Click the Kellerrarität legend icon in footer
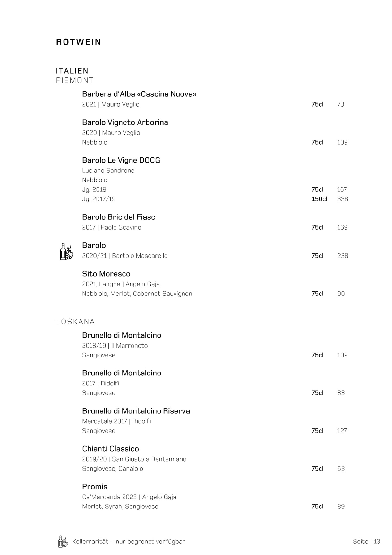The width and height of the screenshot is (392, 555). (x=63, y=542)
